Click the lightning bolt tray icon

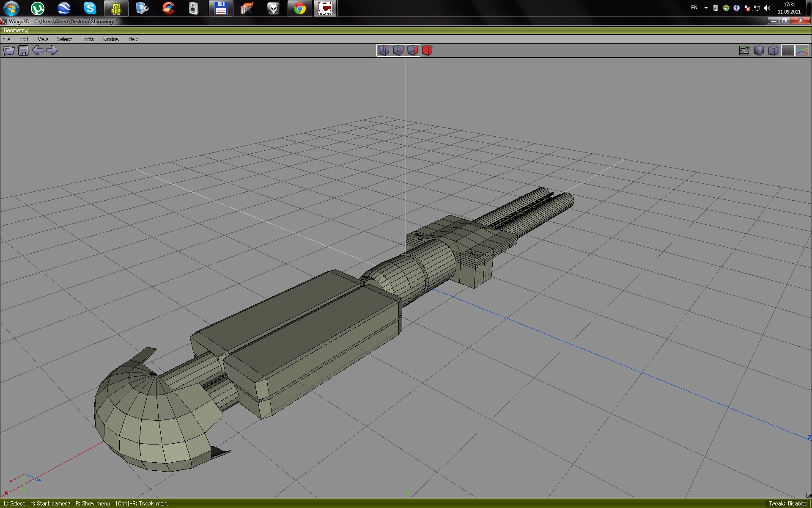[x=736, y=8]
